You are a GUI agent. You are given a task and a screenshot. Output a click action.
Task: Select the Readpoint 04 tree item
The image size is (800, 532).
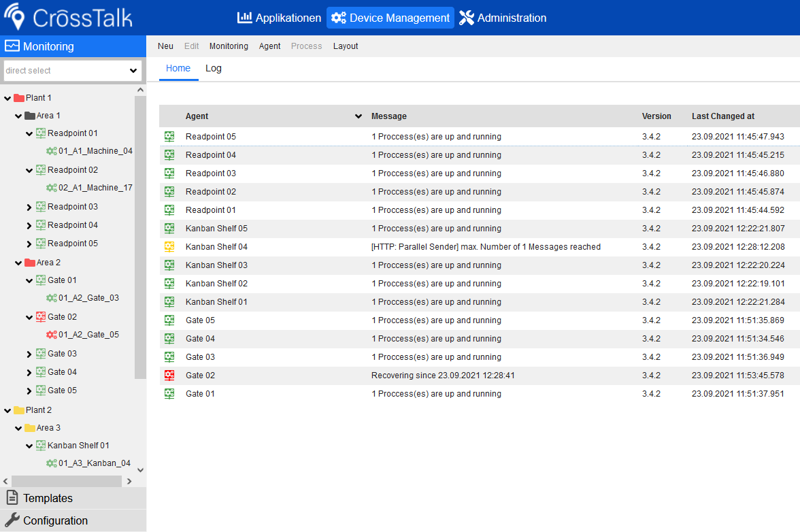point(72,225)
